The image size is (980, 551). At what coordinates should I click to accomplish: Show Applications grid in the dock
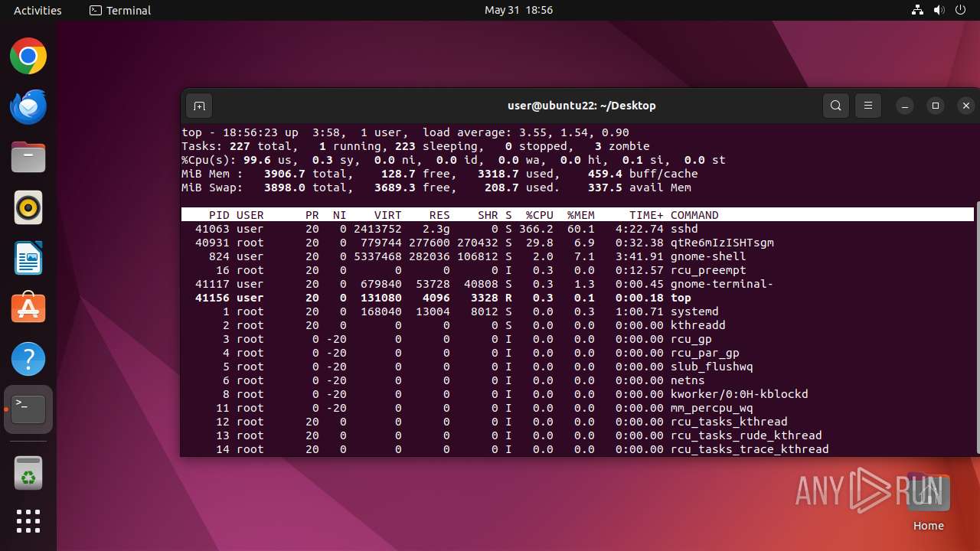28,521
